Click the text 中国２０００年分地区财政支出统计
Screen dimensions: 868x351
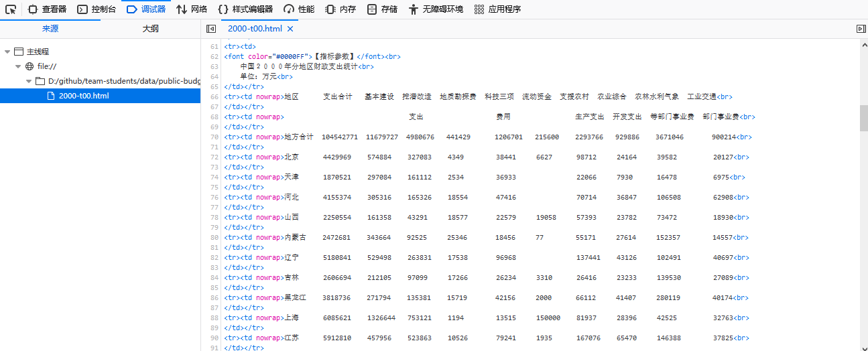click(x=299, y=66)
